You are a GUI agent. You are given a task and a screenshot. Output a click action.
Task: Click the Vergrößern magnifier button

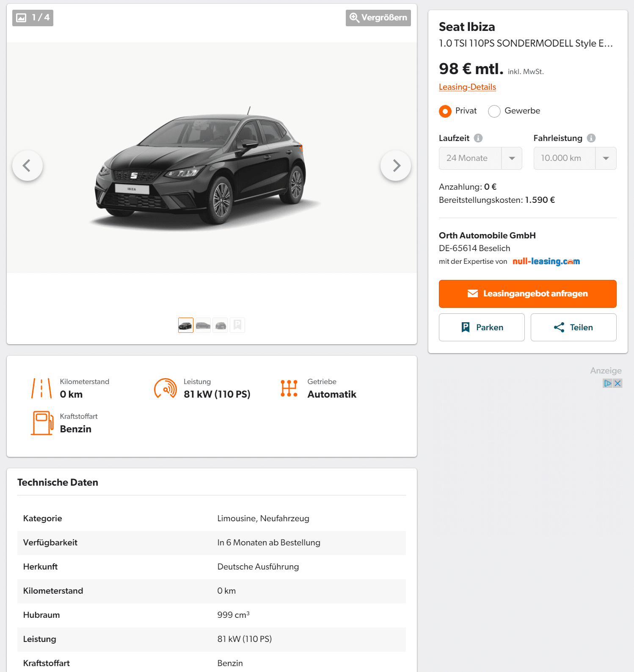point(378,18)
